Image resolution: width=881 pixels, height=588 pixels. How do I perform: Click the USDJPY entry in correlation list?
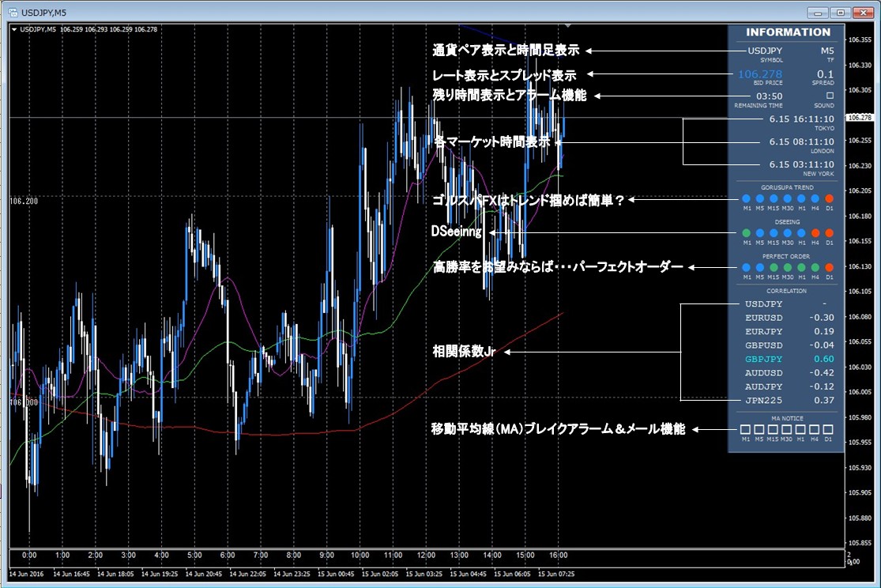763,304
